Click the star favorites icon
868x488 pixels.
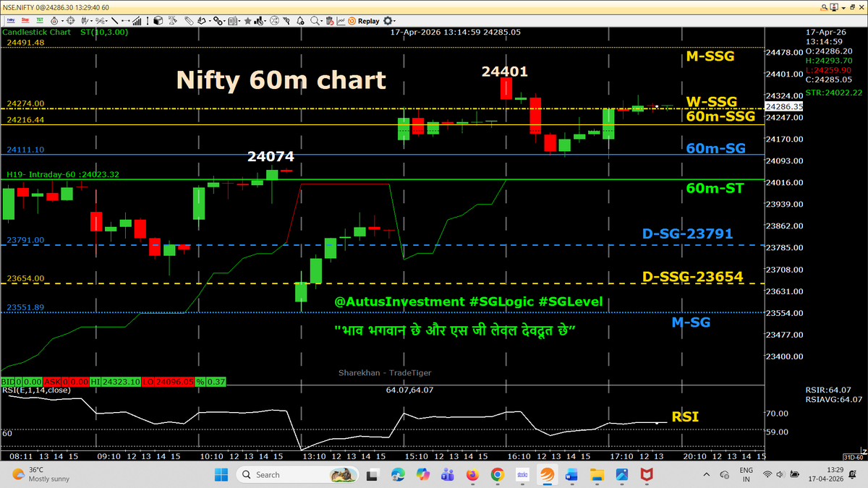pyautogui.click(x=247, y=21)
